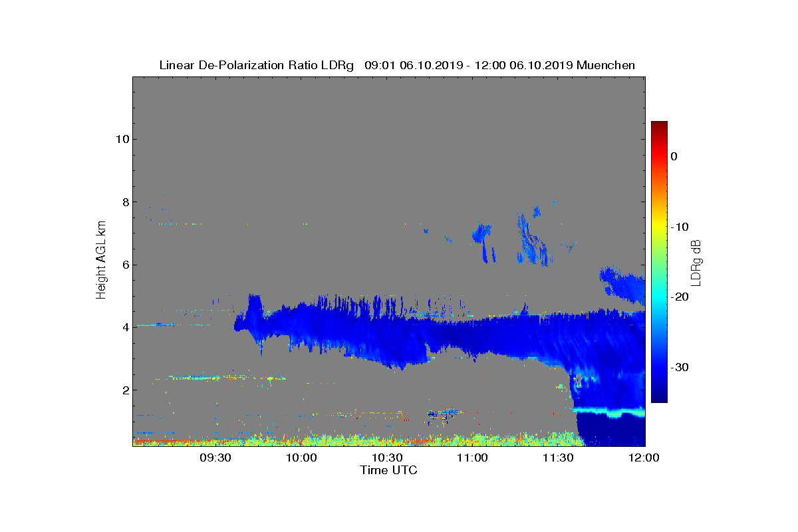Click the height tick label 2

point(124,390)
